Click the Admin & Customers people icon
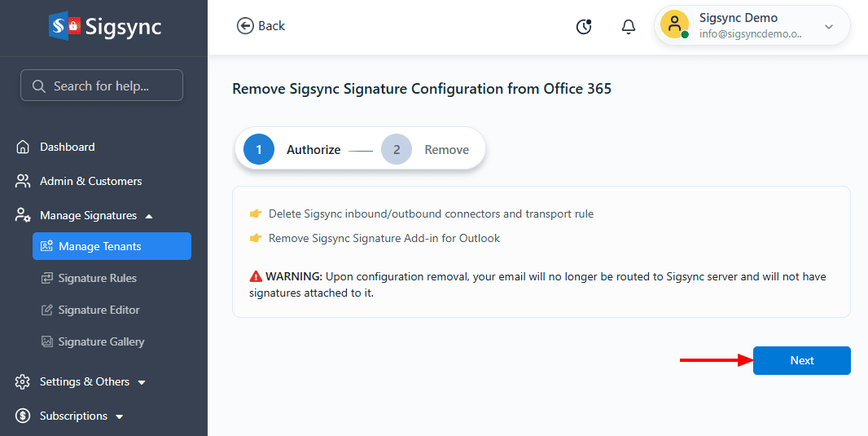Image resolution: width=868 pixels, height=436 pixels. 23,181
